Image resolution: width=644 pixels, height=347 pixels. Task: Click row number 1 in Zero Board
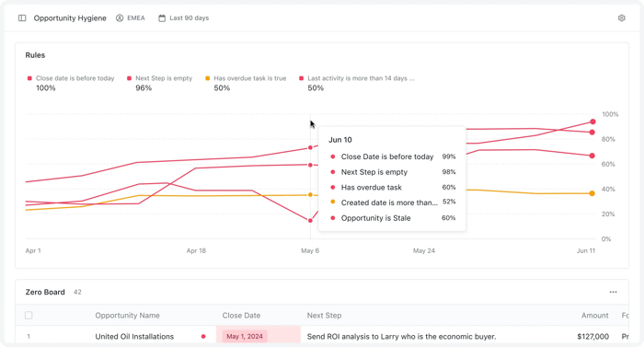click(x=29, y=336)
